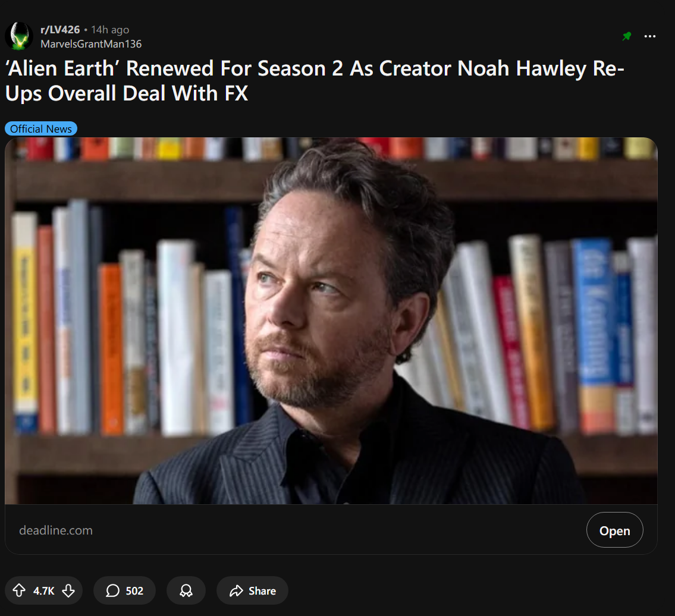Click the share arrow icon
The height and width of the screenshot is (616, 675).
click(236, 590)
